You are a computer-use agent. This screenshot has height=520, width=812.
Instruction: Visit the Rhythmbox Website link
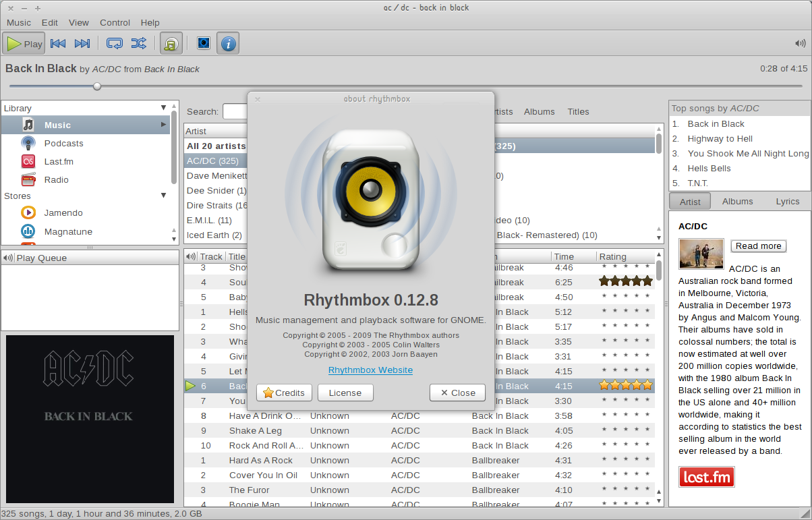pyautogui.click(x=370, y=370)
